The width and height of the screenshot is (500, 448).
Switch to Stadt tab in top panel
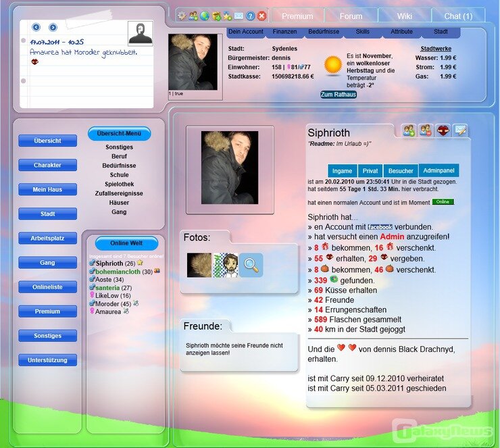[441, 32]
